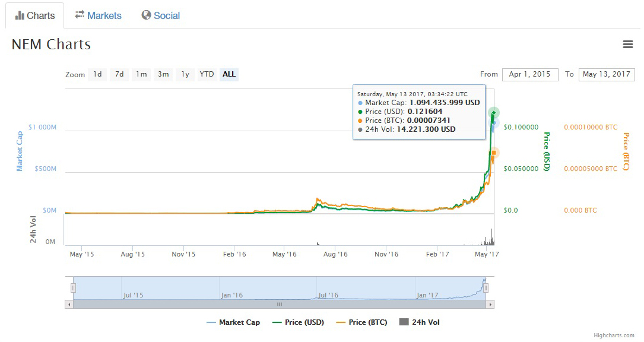Click the blue Market Cap data point marker

[x=494, y=122]
